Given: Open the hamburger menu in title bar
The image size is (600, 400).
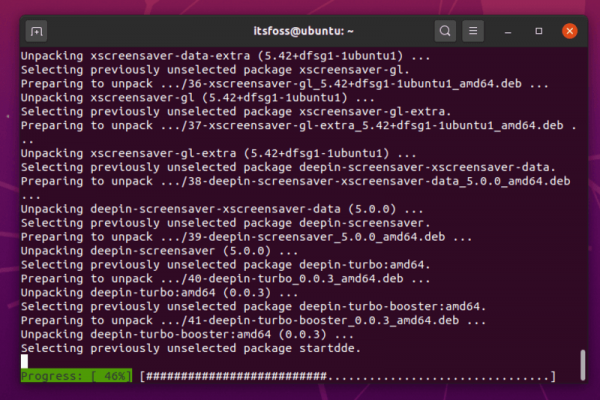Looking at the screenshot, I should point(474,30).
